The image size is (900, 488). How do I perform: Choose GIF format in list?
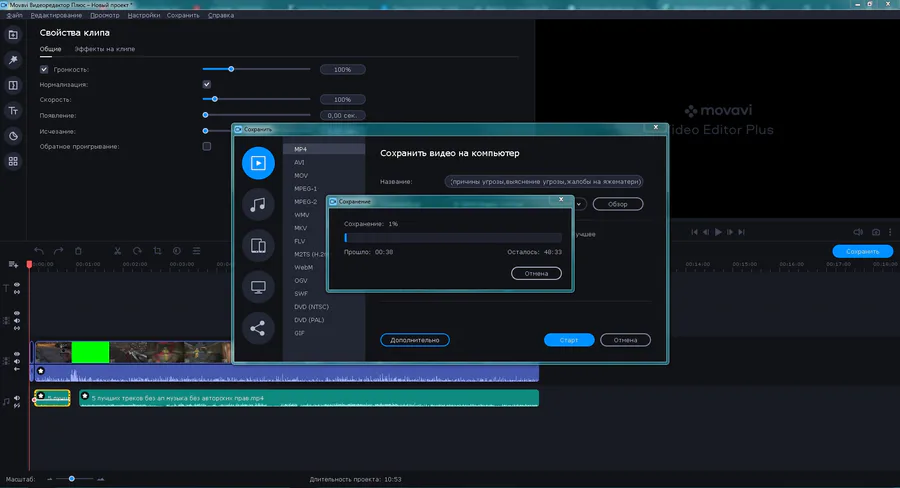(324, 333)
